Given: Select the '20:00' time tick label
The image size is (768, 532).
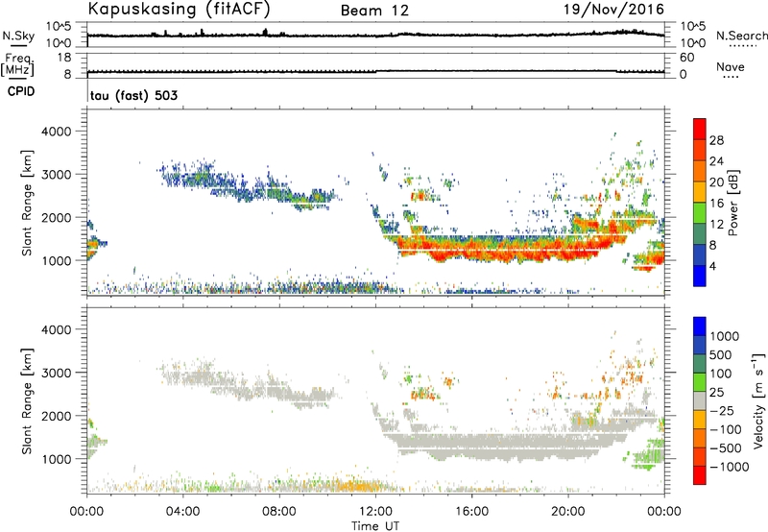Looking at the screenshot, I should (x=567, y=512).
